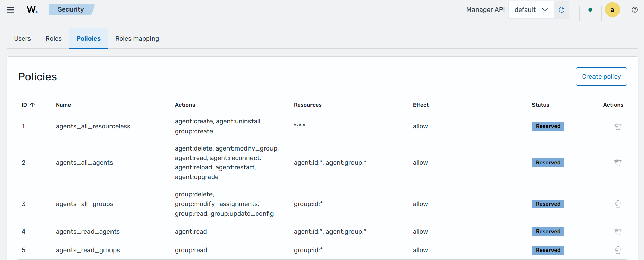The width and height of the screenshot is (644, 260).
Task: Click the *:*:* resource cell
Action: tap(300, 126)
